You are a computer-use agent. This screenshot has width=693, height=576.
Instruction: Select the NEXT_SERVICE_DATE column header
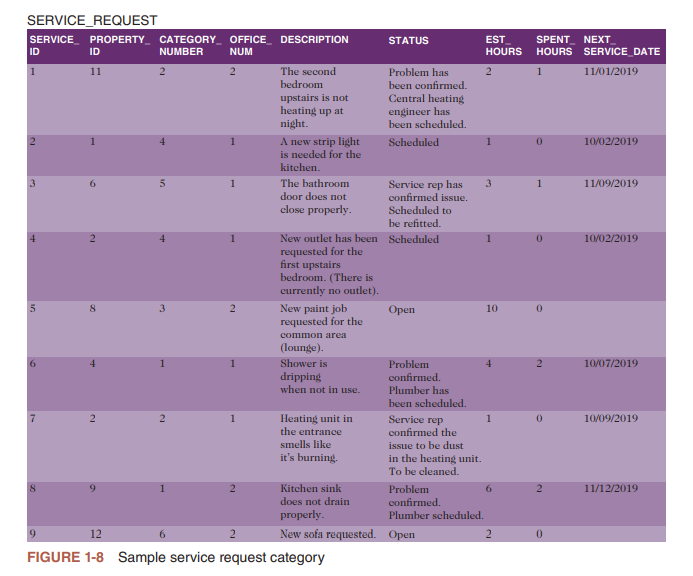tap(621, 46)
